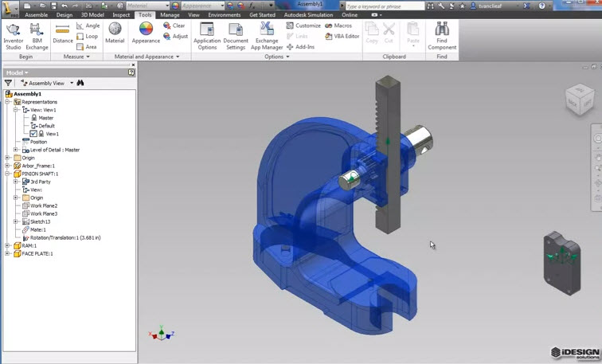The image size is (602, 364).
Task: Open the VBA Editor
Action: coord(342,36)
